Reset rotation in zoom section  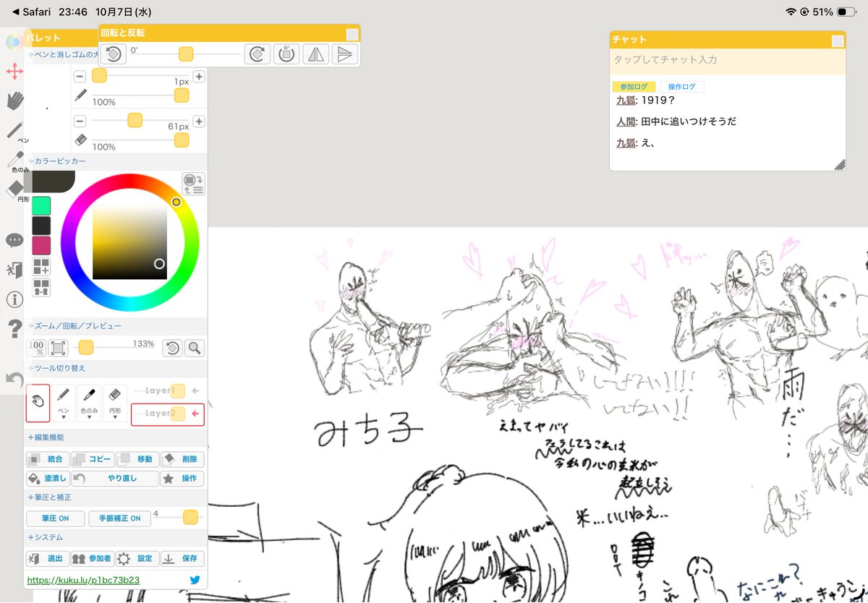172,348
